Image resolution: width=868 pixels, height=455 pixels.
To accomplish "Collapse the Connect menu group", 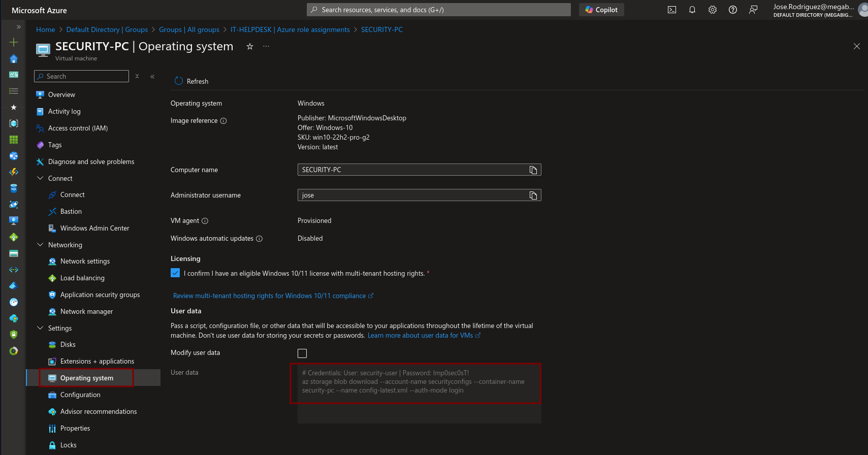I will point(41,178).
